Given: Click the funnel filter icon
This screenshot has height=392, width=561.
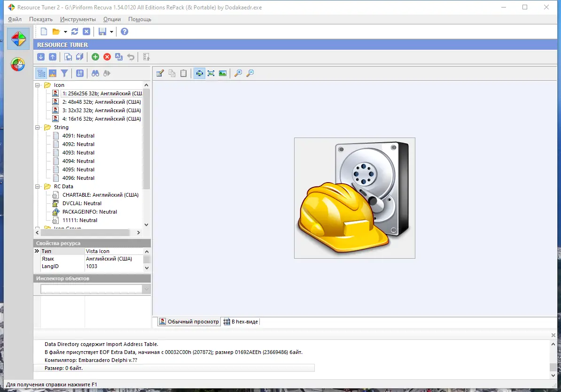Looking at the screenshot, I should click(64, 73).
